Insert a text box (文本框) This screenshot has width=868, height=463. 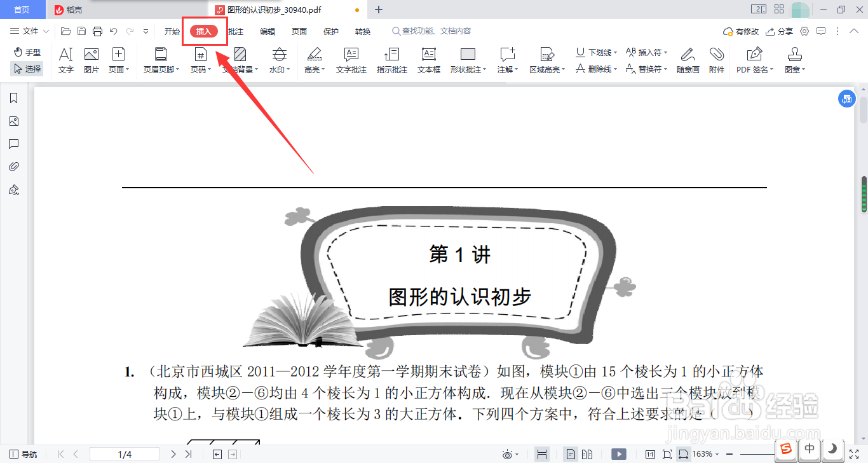pyautogui.click(x=429, y=61)
